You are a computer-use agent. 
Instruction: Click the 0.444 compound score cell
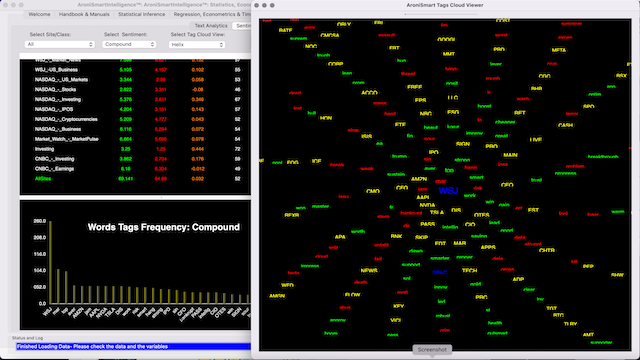point(198,149)
